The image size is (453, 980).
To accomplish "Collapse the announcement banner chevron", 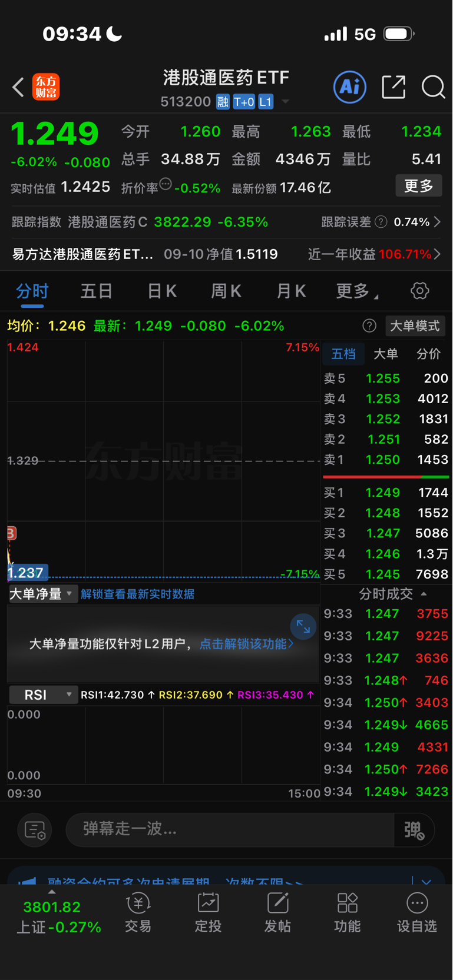I will pos(426,881).
